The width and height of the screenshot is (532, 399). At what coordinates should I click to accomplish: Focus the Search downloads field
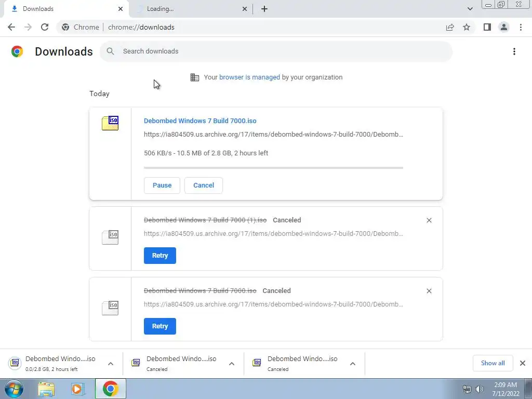[276, 51]
